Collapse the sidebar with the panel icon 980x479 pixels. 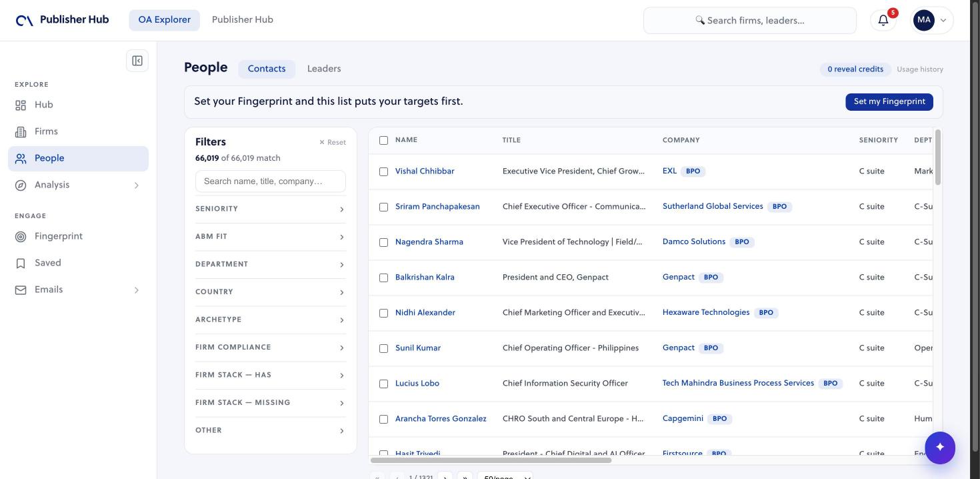[x=137, y=61]
